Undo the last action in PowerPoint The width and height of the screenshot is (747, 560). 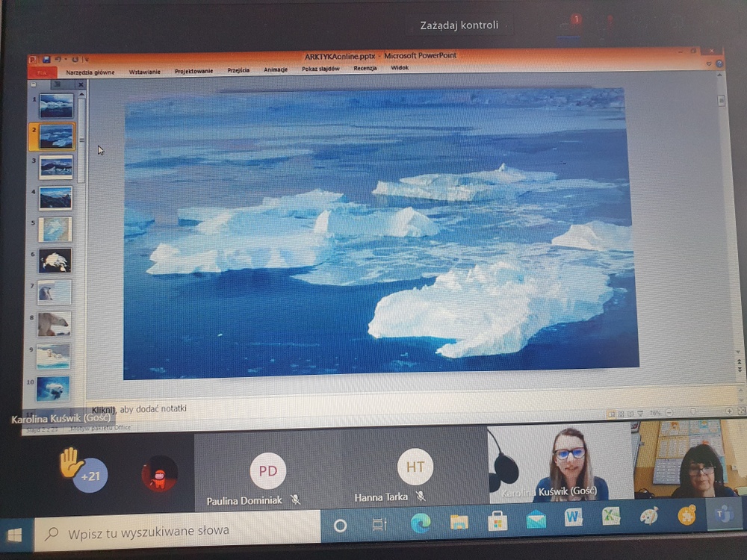point(58,60)
